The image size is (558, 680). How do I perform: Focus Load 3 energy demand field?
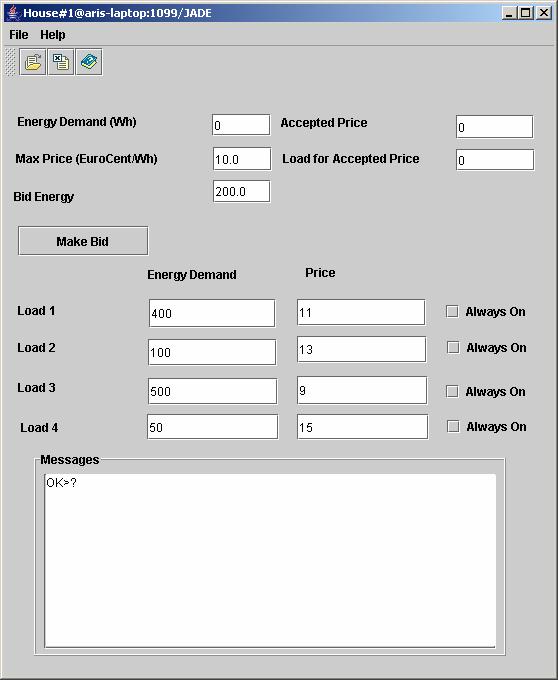pyautogui.click(x=212, y=391)
